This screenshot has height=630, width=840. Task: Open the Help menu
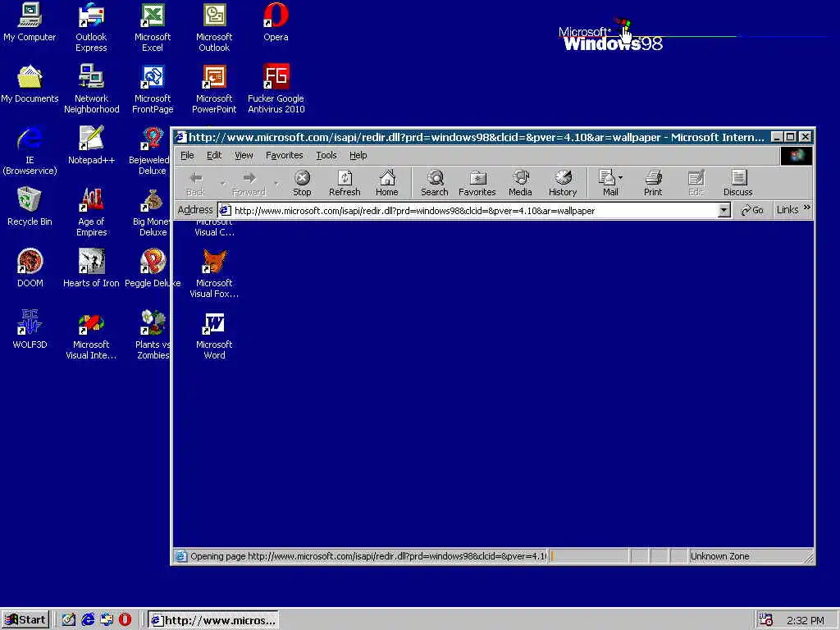(x=358, y=155)
